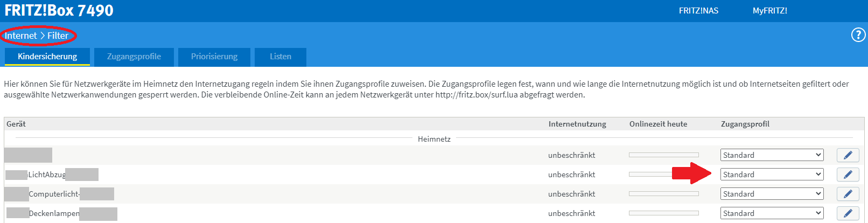This screenshot has height=223, width=868.
Task: Select the LichtAbzug device name
Action: point(47,175)
